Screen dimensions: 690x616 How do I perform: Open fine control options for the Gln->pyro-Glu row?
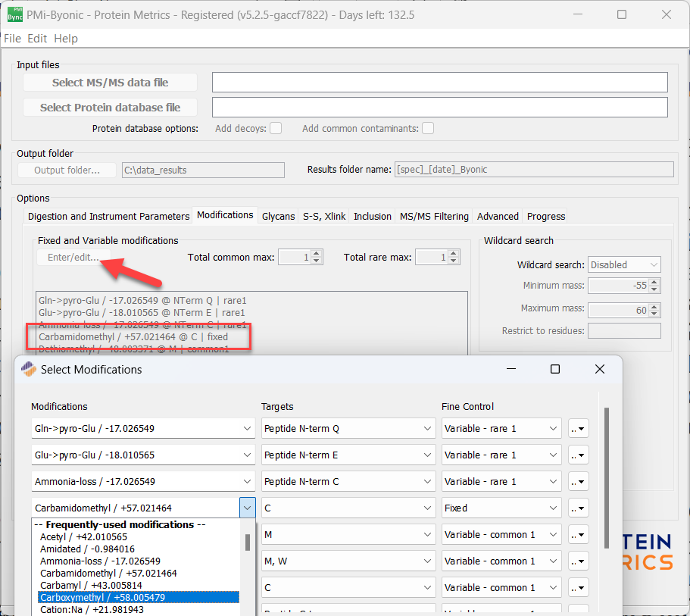click(578, 428)
